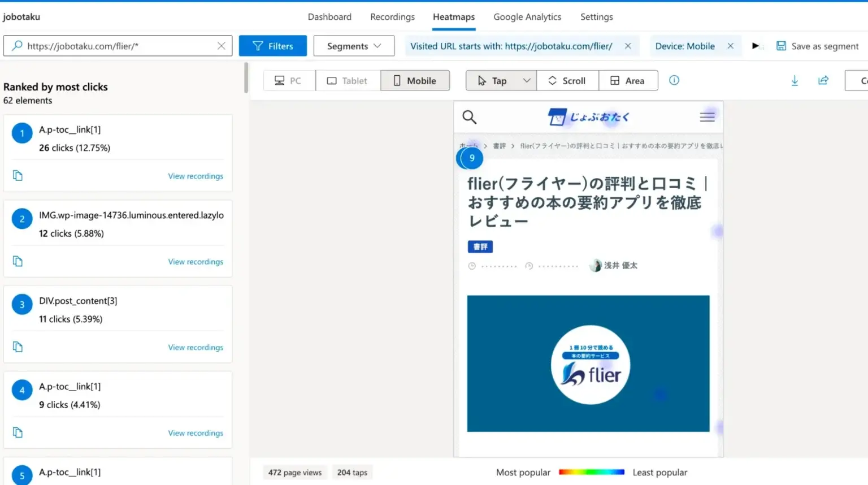
Task: Select the Tap heatmap type
Action: [x=492, y=81]
